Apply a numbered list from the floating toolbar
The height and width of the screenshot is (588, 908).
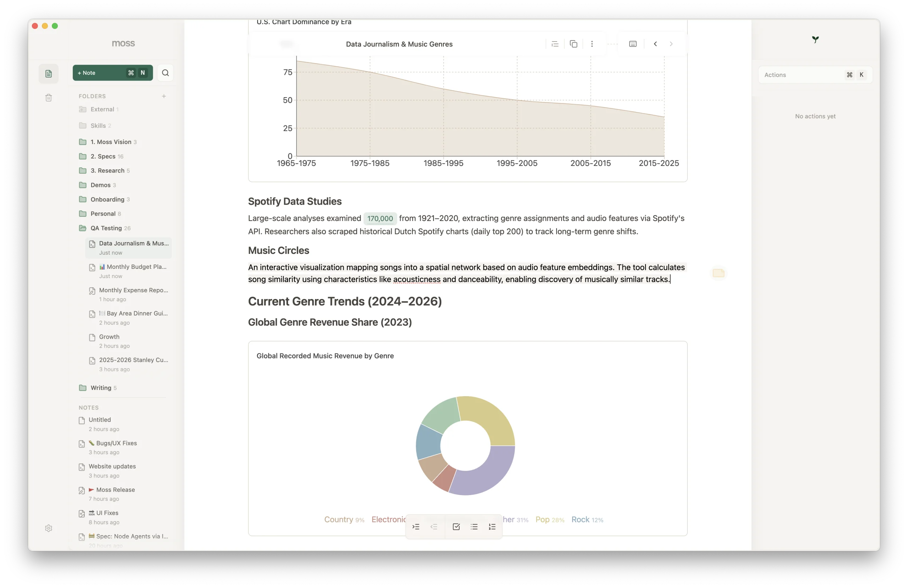pyautogui.click(x=492, y=527)
